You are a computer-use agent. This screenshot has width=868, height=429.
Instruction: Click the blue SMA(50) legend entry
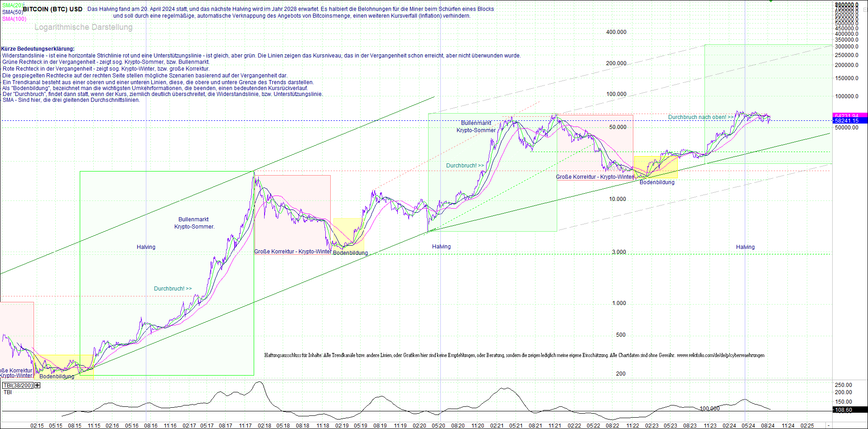tap(12, 12)
